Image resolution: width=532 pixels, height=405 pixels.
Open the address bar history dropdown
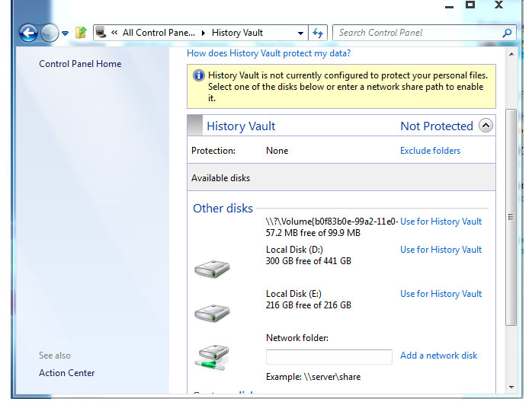(301, 33)
